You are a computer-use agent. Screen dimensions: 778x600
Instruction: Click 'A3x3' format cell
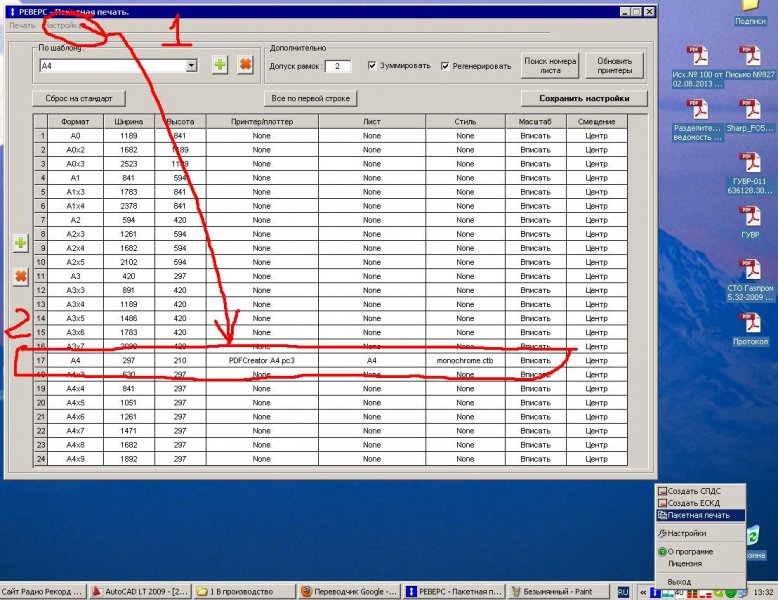click(x=75, y=290)
